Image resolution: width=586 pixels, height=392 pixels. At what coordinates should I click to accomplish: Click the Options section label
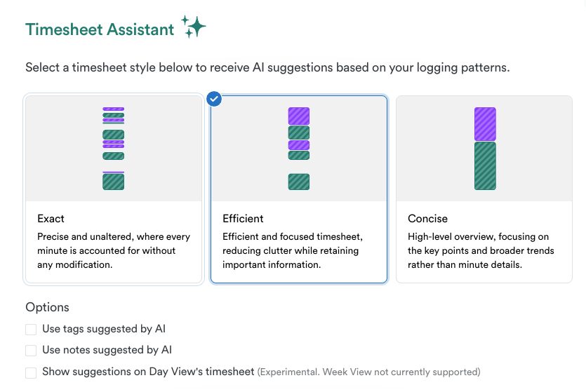coord(47,307)
